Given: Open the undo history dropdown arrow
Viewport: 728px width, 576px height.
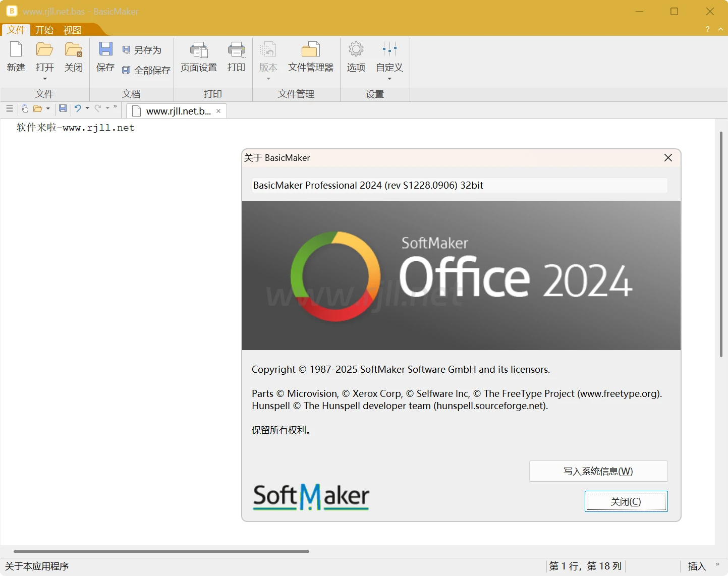Looking at the screenshot, I should coord(87,108).
